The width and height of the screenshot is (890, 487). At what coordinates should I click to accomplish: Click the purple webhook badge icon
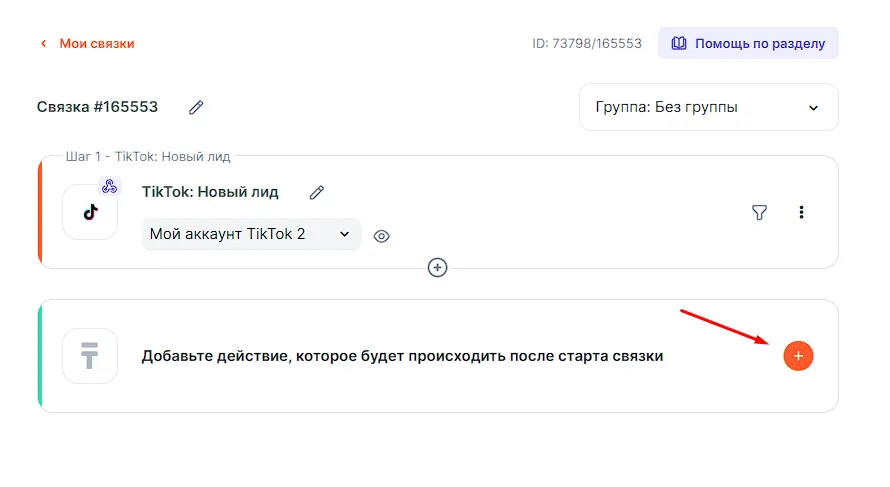point(110,186)
